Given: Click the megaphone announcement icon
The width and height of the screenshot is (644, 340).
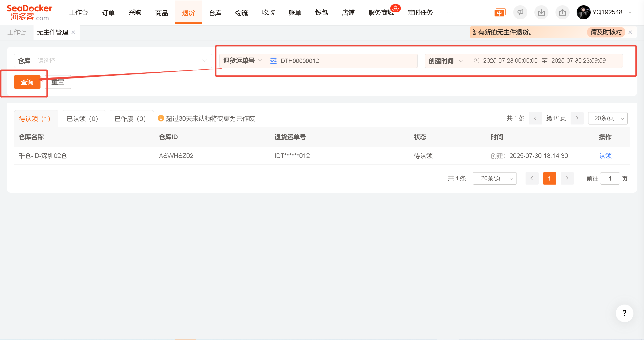Looking at the screenshot, I should pos(520,12).
